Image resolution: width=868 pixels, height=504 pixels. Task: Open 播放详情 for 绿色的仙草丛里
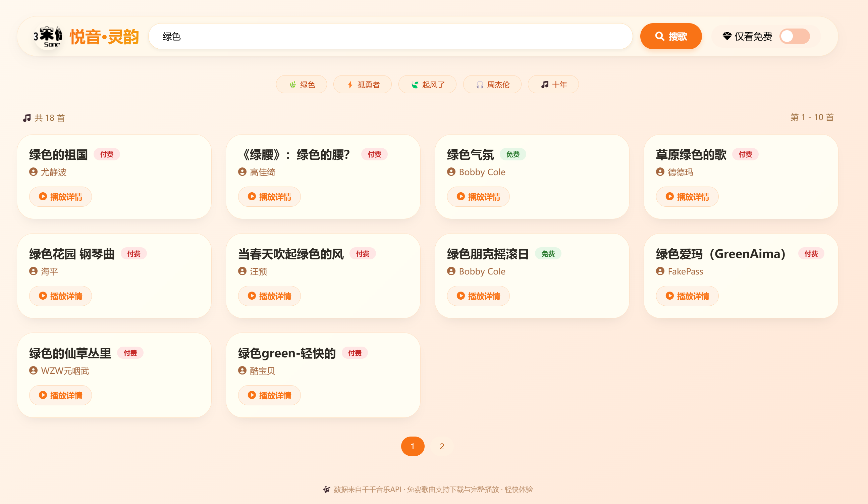(x=60, y=395)
